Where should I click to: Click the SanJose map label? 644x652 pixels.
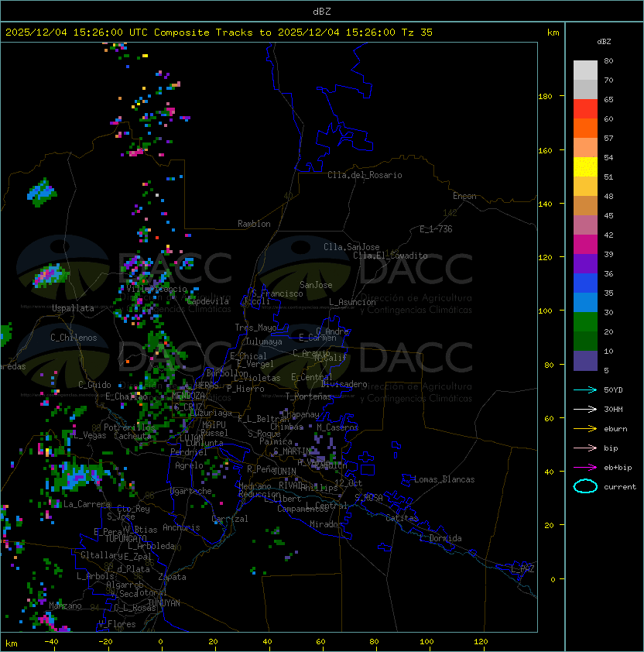point(316,285)
